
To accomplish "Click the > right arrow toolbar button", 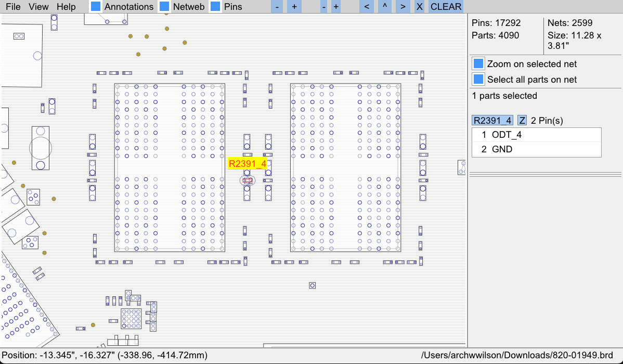I will tap(403, 7).
